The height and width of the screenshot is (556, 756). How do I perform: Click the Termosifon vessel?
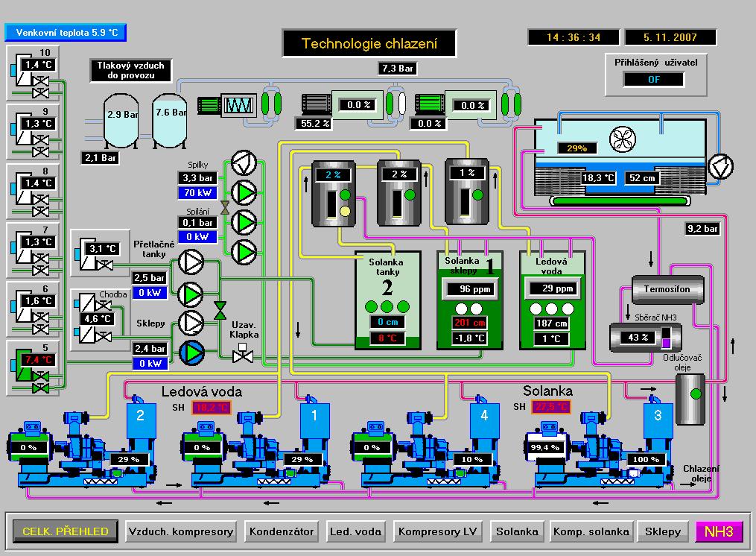[668, 289]
